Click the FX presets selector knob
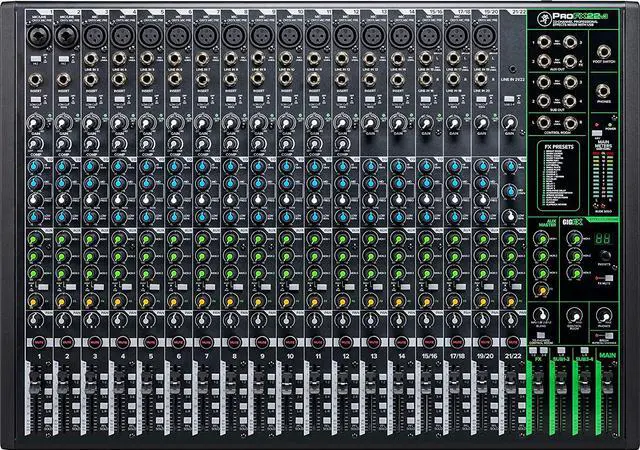This screenshot has width=640, height=450. point(605,256)
